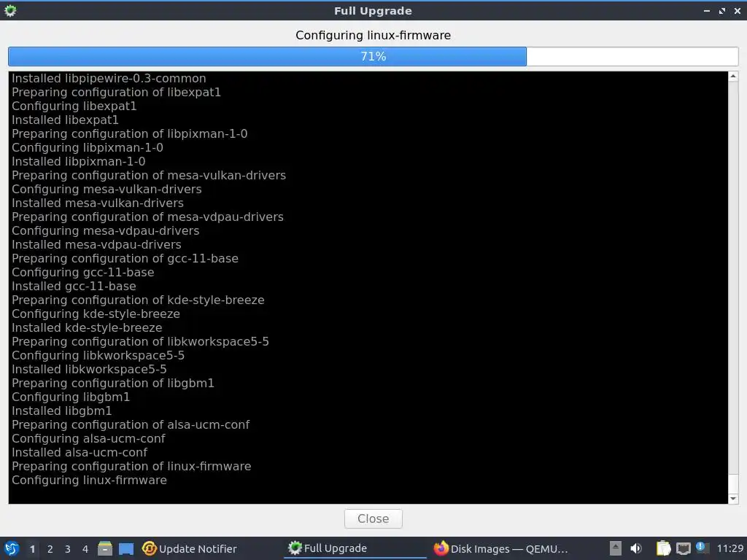This screenshot has height=560, width=747.
Task: Click the show desktop icon
Action: pyautogui.click(x=126, y=548)
